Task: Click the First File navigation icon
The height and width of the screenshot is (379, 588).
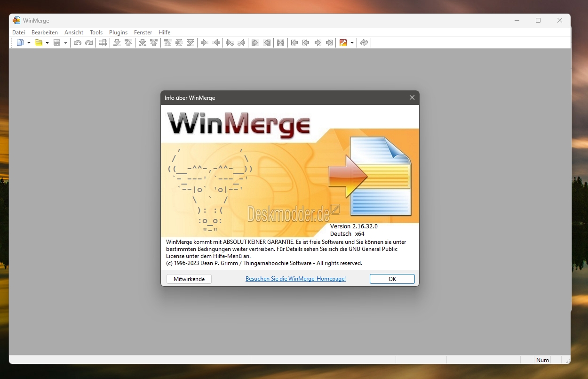Action: (x=295, y=43)
